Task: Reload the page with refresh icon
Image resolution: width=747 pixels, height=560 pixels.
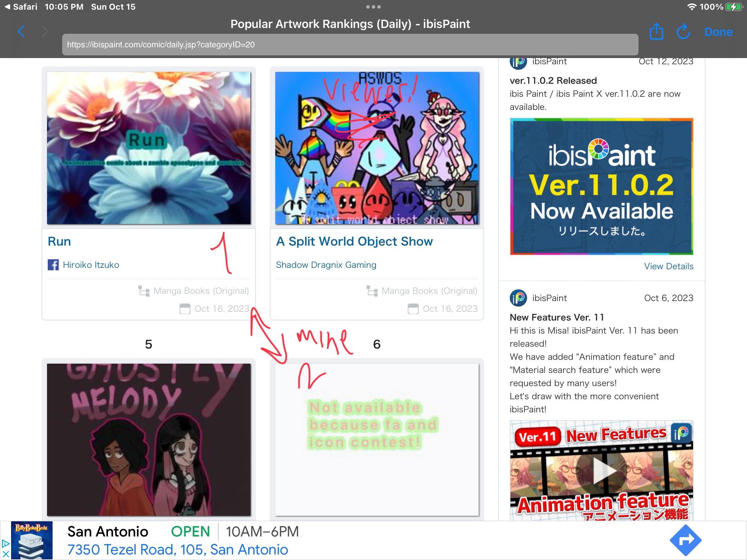Action: pos(683,32)
